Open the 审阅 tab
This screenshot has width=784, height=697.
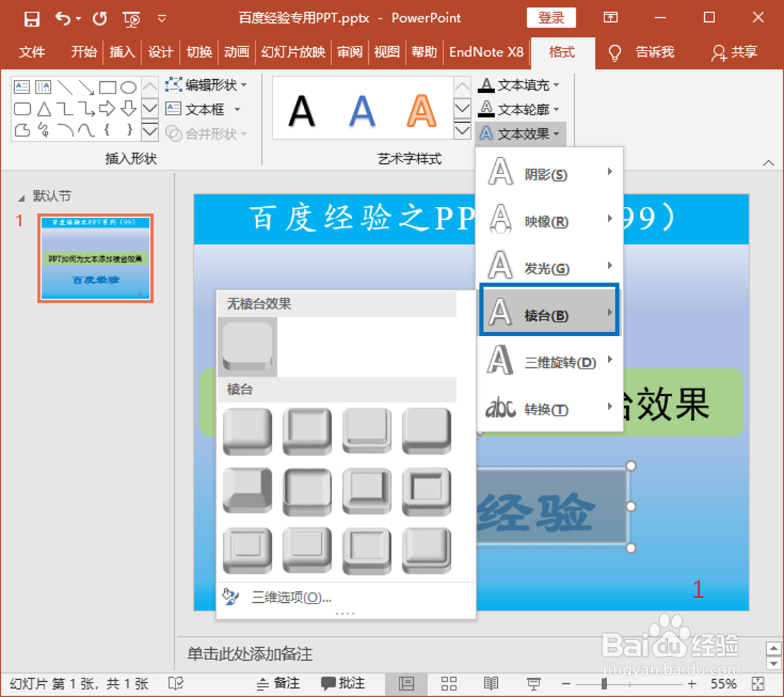pos(350,51)
